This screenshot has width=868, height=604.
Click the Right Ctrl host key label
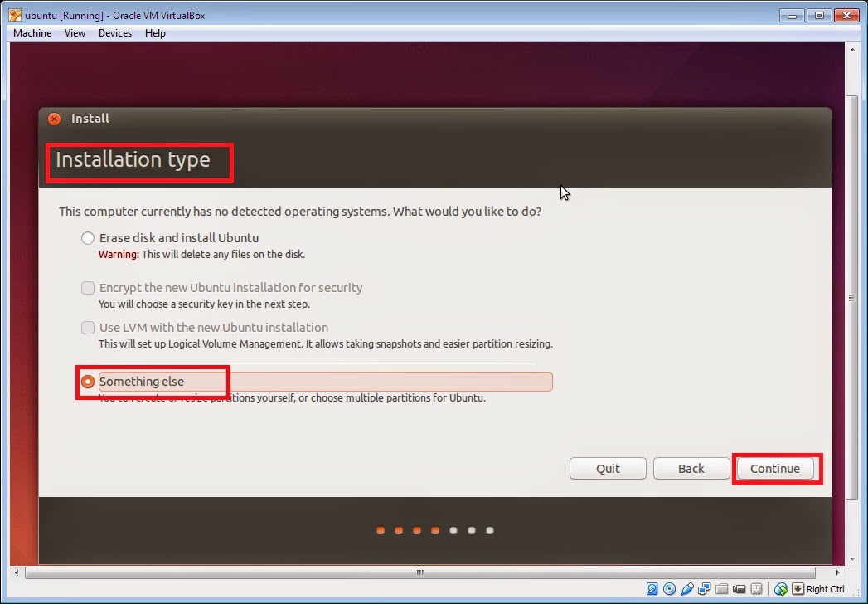pyautogui.click(x=826, y=589)
